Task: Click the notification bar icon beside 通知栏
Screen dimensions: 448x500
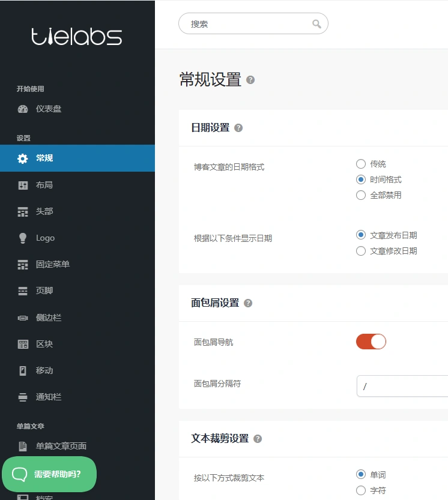Action: click(23, 397)
